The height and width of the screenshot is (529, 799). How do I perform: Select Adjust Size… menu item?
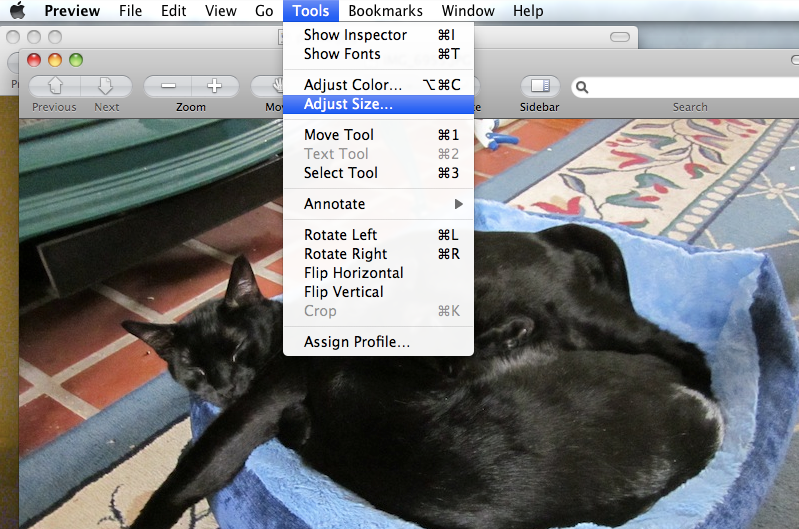coord(379,104)
